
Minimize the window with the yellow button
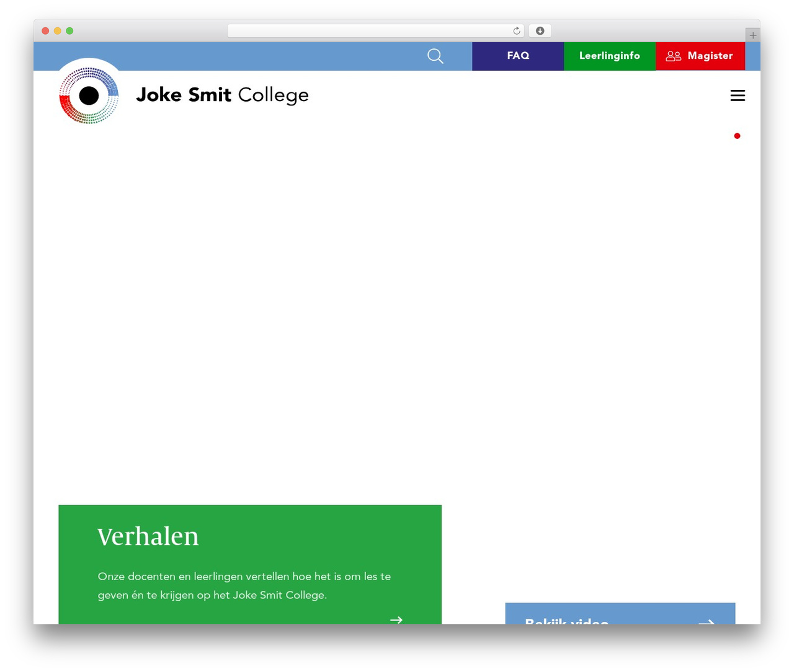coord(58,31)
